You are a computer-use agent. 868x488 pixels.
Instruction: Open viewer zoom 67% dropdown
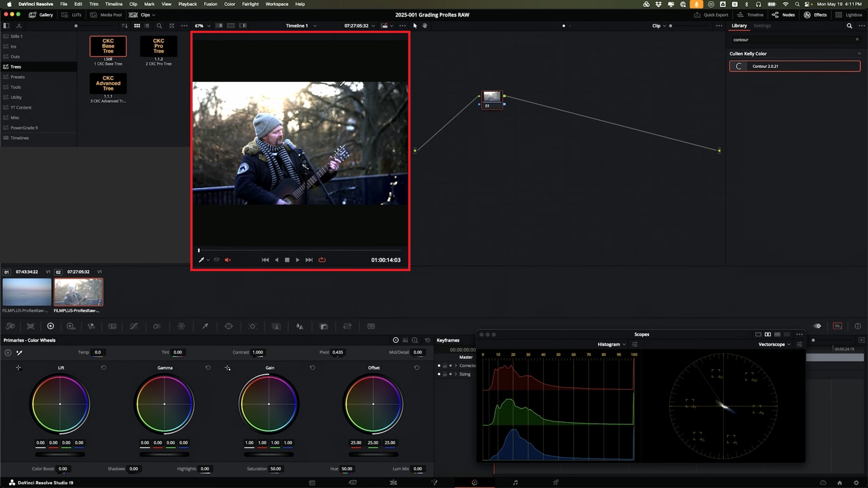[203, 26]
